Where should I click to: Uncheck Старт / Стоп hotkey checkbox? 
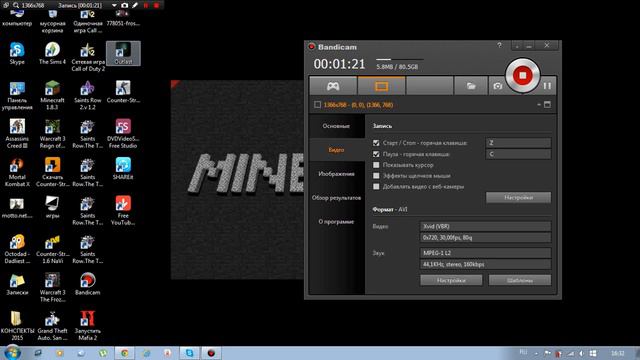[x=376, y=143]
